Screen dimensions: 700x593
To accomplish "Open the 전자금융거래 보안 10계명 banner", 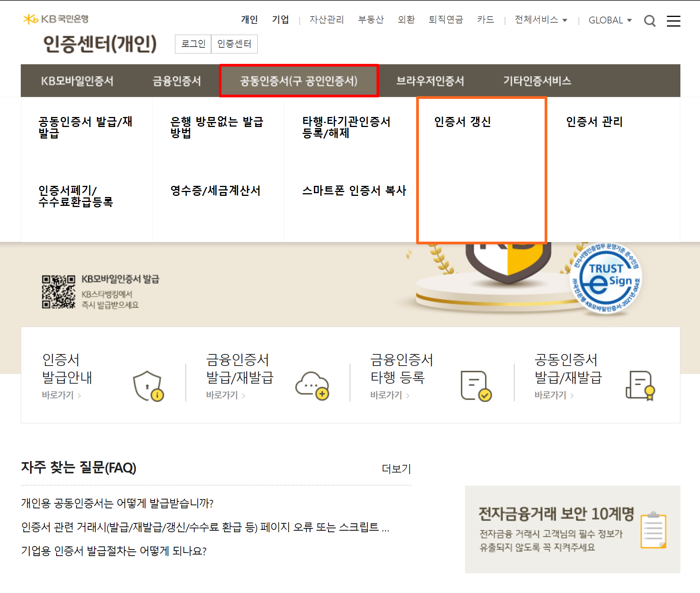I will tap(572, 530).
